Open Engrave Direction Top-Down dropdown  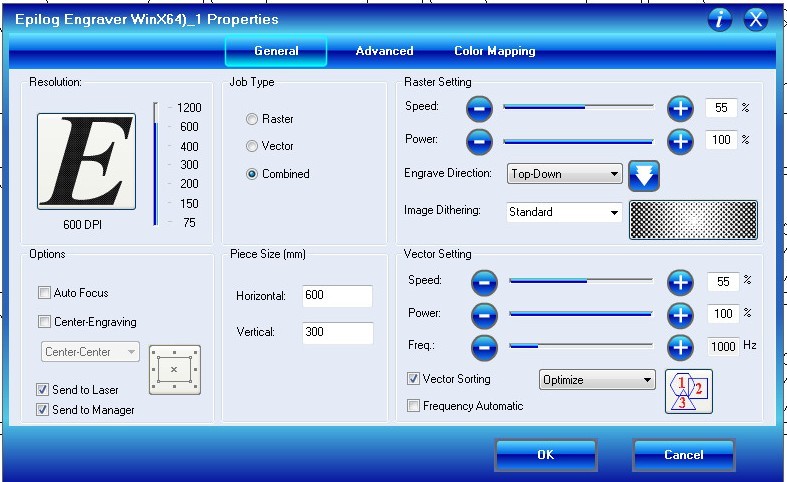pyautogui.click(x=565, y=174)
